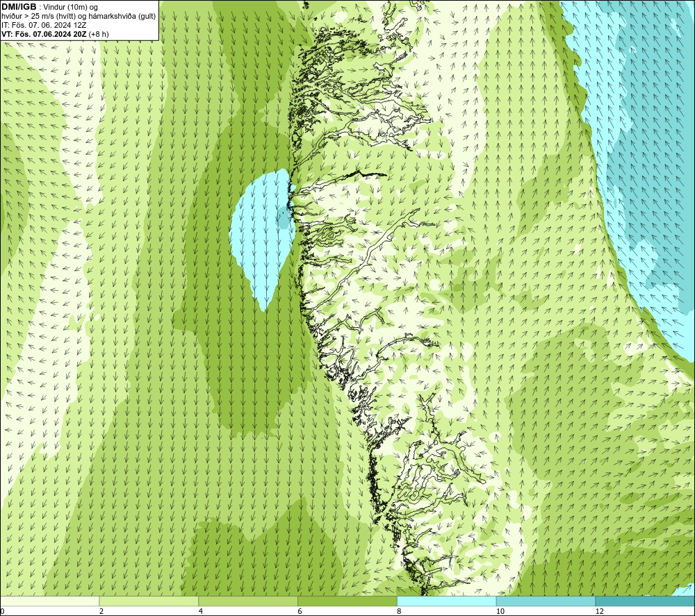Click the 'IT: Fös. 07. 06. 2024 12Z' line
The width and height of the screenshot is (695, 616).
44,25
